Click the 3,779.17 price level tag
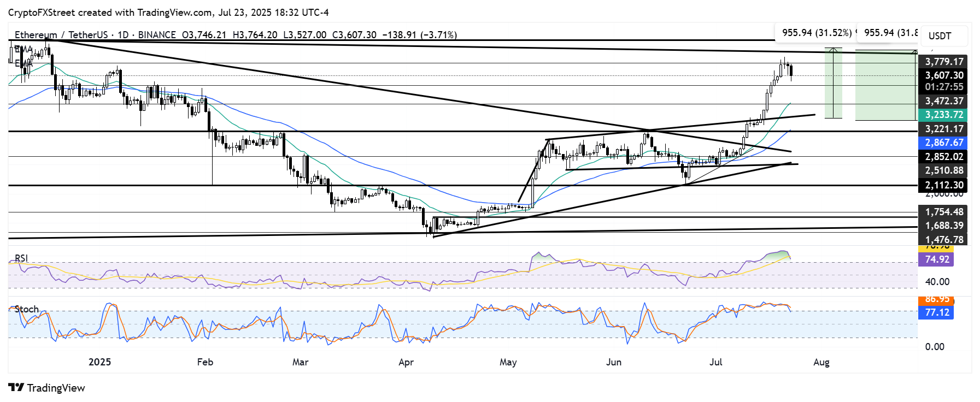This screenshot has width=980, height=402. pyautogui.click(x=944, y=62)
